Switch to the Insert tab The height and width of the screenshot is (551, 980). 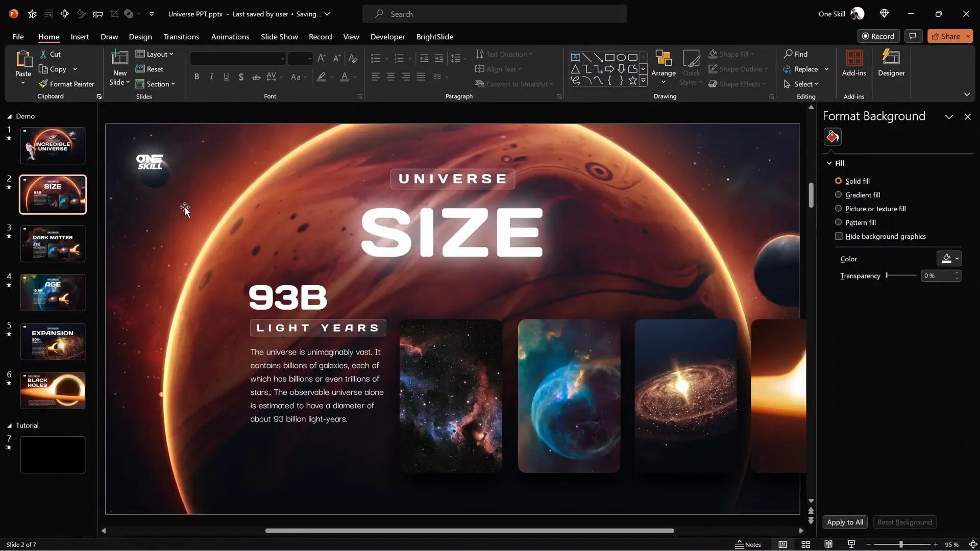tap(80, 37)
